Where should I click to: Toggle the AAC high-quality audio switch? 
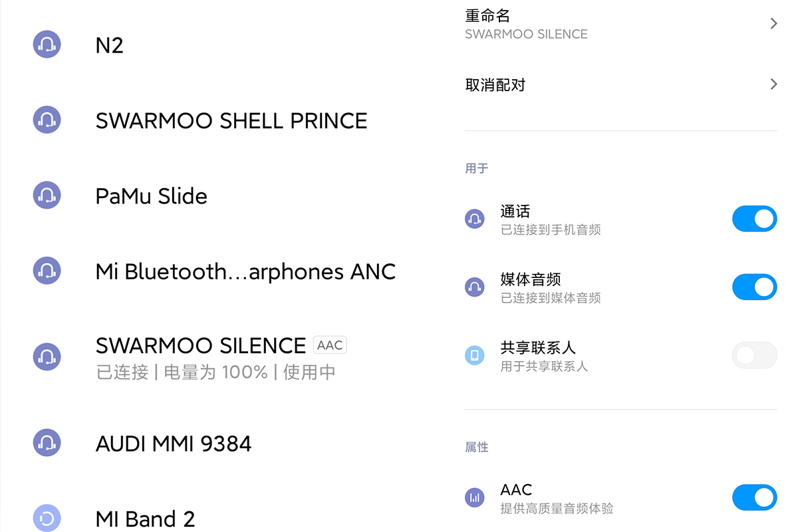coord(754,497)
